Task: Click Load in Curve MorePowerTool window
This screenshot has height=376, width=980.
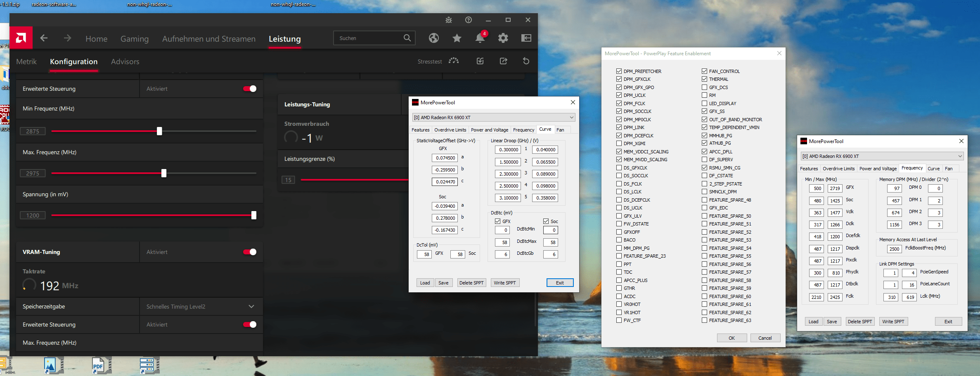Action: pos(425,283)
